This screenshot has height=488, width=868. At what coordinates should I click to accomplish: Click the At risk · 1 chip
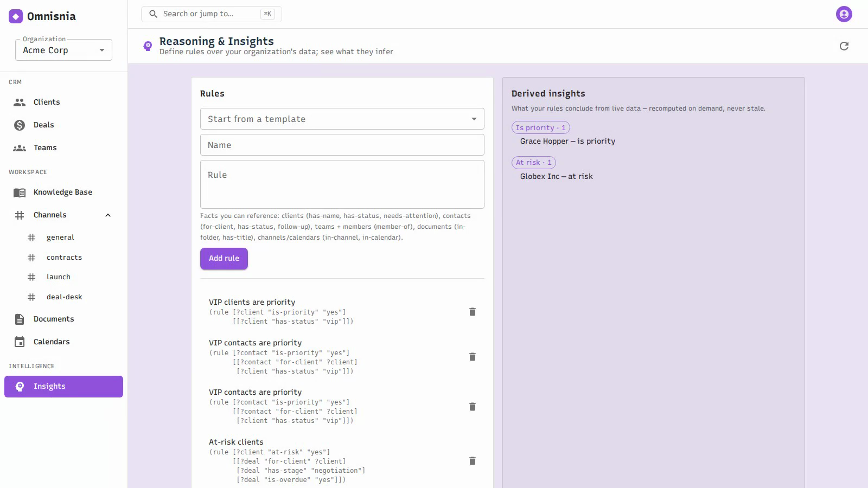click(533, 163)
